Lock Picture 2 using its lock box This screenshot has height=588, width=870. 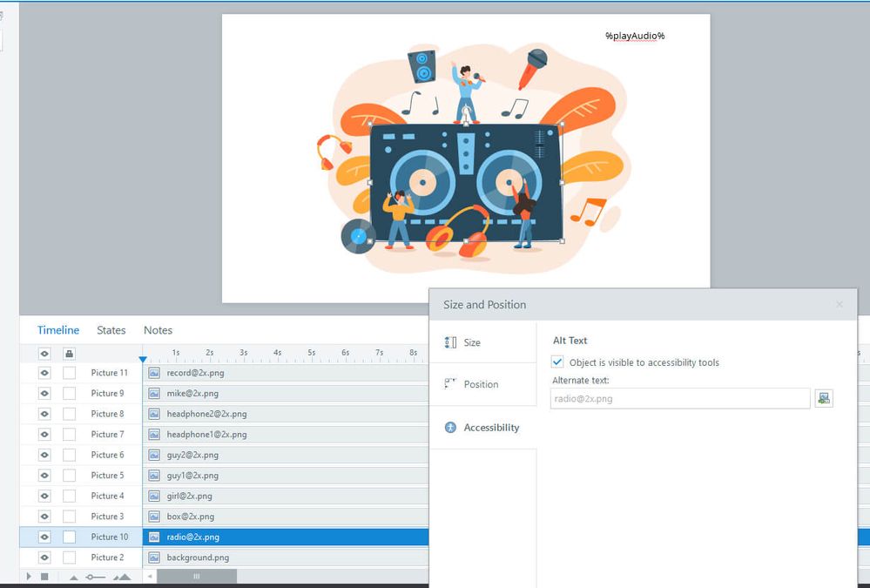(x=69, y=558)
